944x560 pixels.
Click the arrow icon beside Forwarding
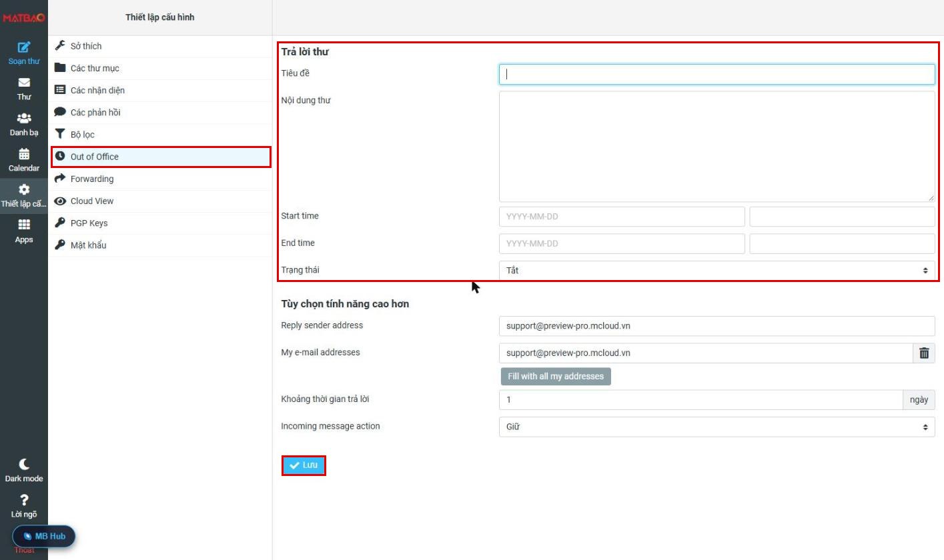(x=60, y=179)
